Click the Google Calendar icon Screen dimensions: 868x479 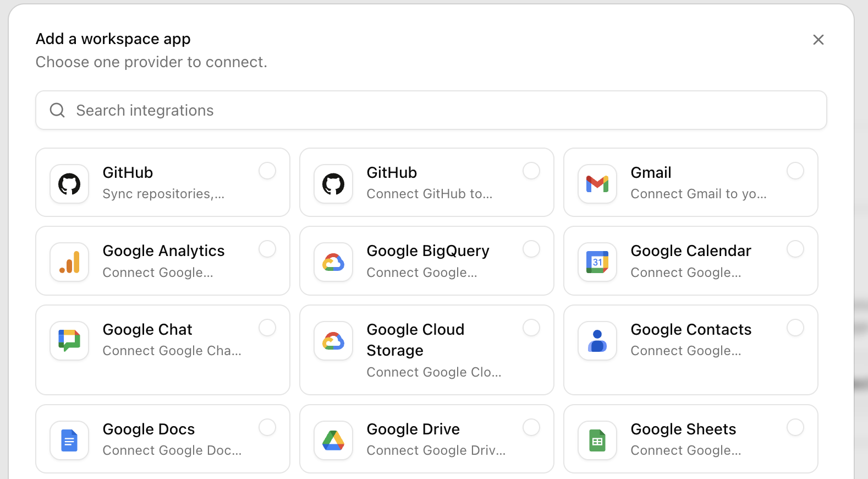(597, 262)
